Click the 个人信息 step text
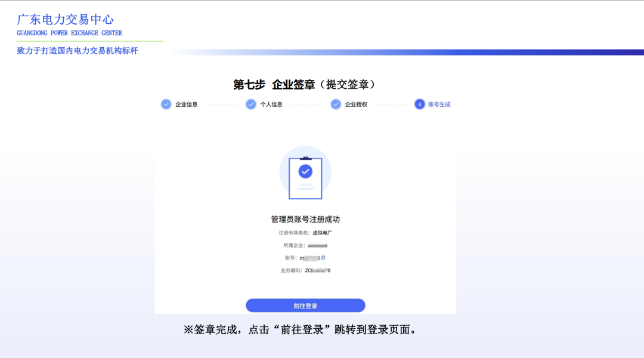 [271, 104]
